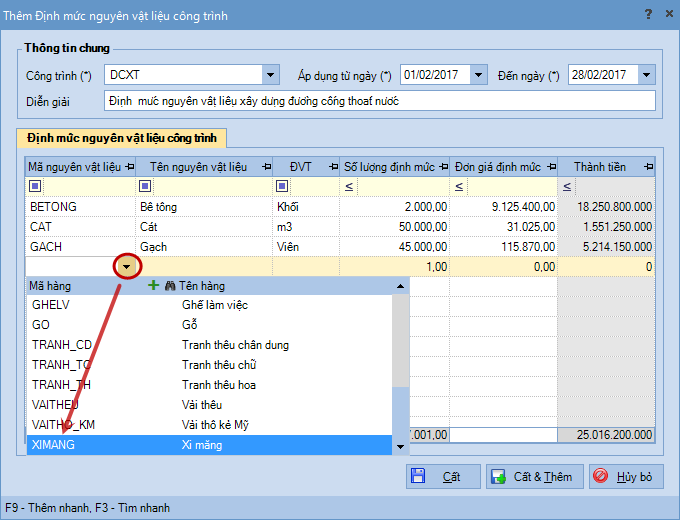Viewport: 680px width, 520px height.
Task: Click the Hủy bỏ cancel button
Action: click(x=626, y=476)
